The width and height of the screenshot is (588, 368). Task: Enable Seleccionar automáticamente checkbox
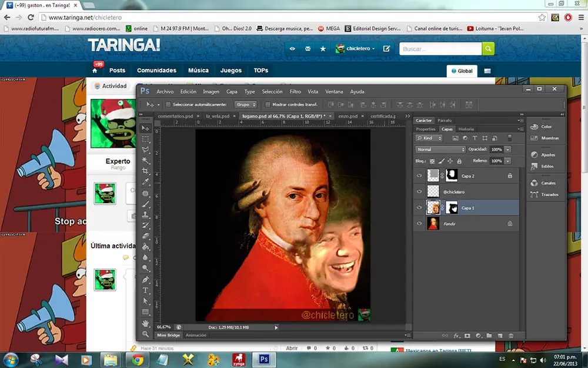(x=168, y=104)
